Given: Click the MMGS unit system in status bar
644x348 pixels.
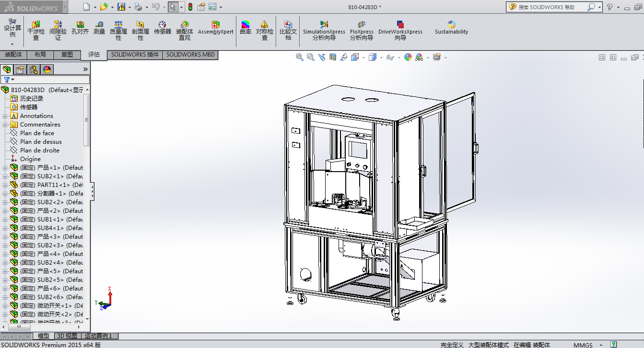Looking at the screenshot, I should coord(583,345).
